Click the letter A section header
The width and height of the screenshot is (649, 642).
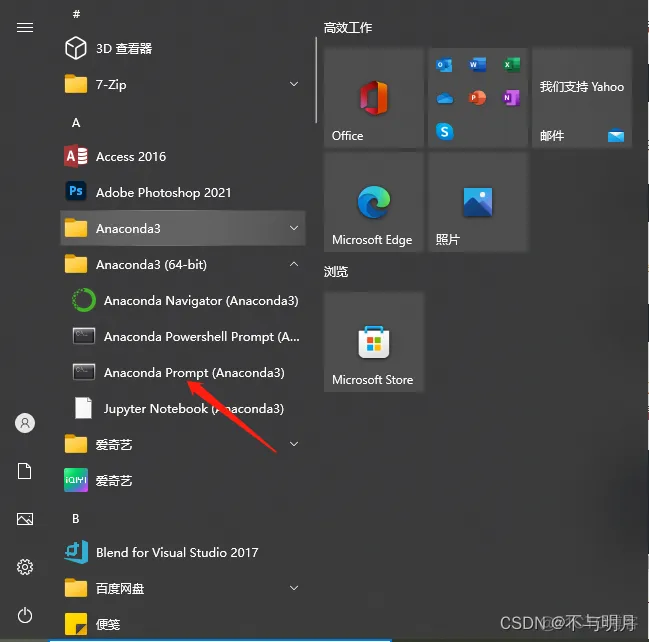click(76, 123)
